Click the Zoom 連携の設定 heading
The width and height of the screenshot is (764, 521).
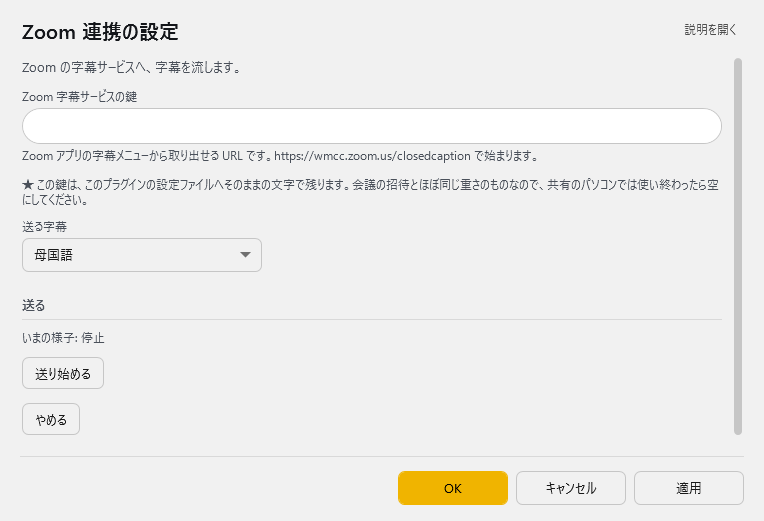tap(100, 32)
